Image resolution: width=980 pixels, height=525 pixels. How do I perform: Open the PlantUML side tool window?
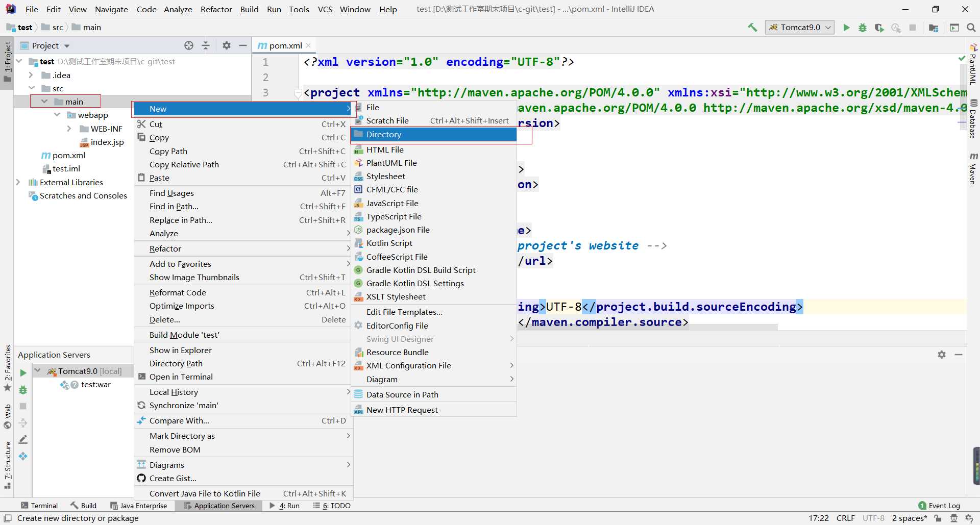click(973, 64)
